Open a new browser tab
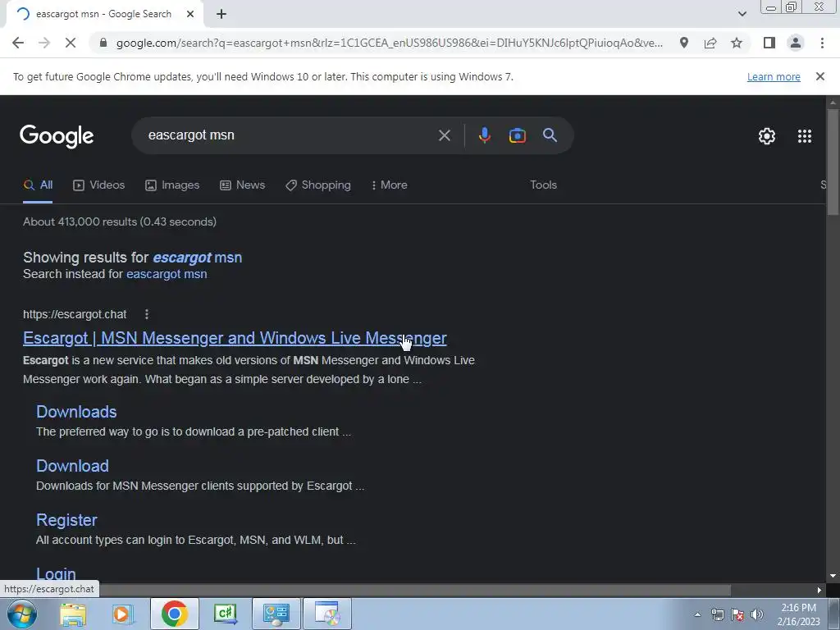Screen dimensions: 840x630 [221, 14]
